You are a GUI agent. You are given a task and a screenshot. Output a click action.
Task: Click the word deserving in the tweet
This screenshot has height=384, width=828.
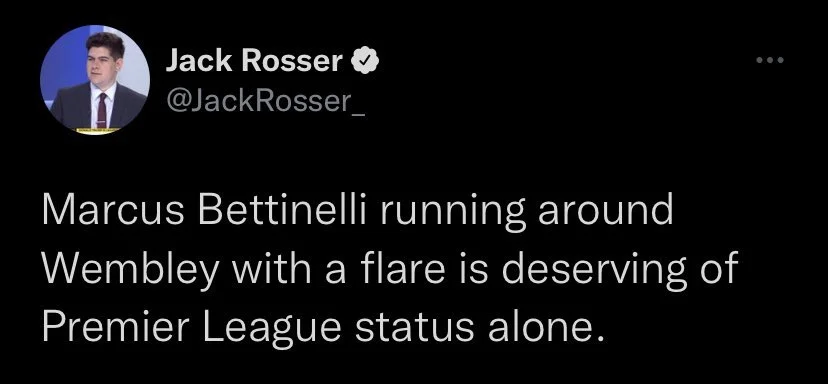point(592,270)
